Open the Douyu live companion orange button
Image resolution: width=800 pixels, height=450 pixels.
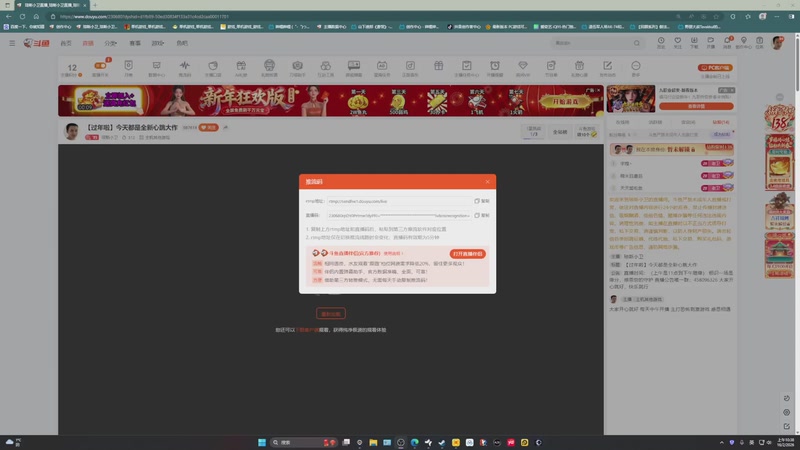[x=467, y=254]
